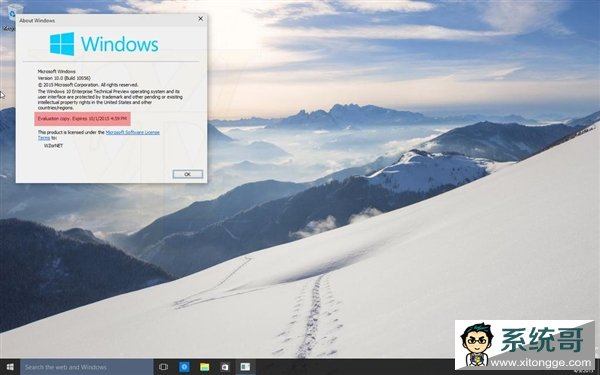Screen dimensions: 600x375
Task: Click the 'About Windows' title bar text
Action: coord(37,21)
